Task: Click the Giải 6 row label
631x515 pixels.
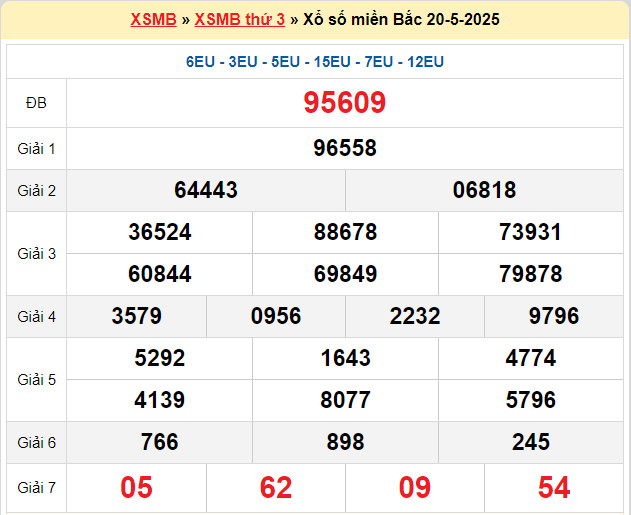Action: [x=36, y=443]
